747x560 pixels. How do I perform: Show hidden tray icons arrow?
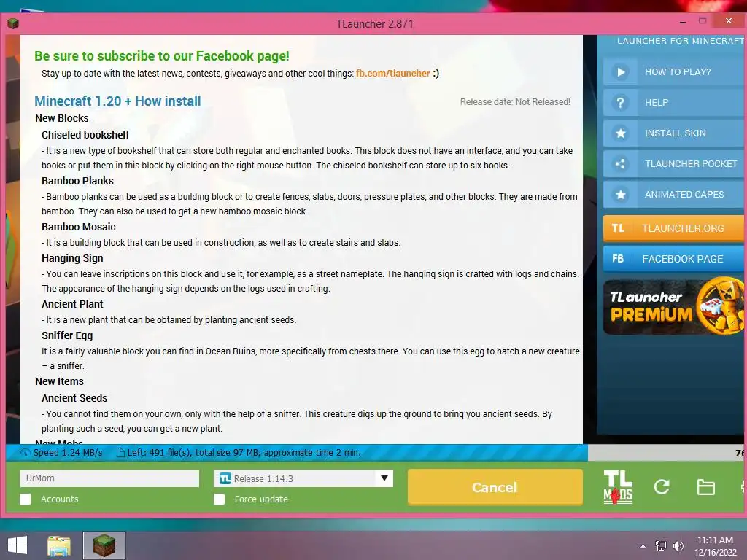pos(643,546)
